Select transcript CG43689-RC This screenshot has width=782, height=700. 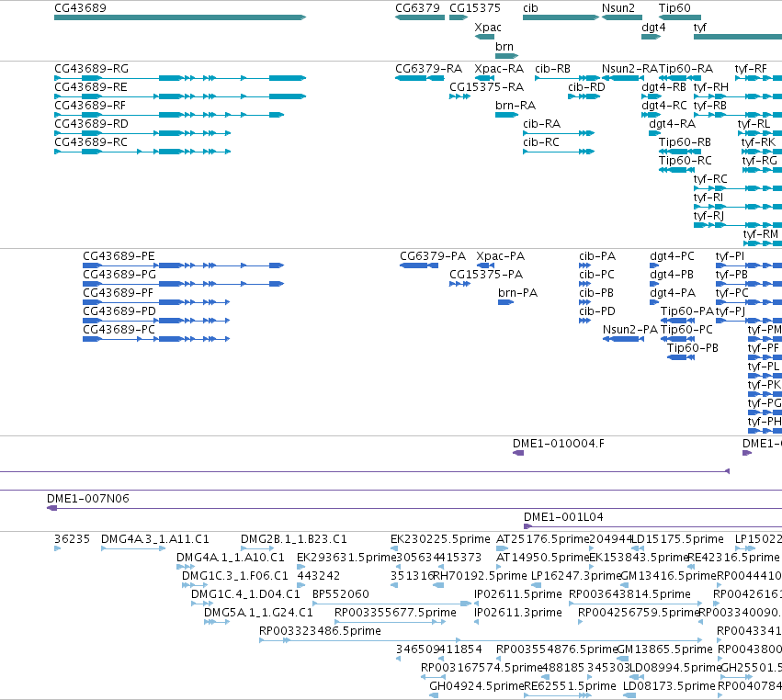142,152
